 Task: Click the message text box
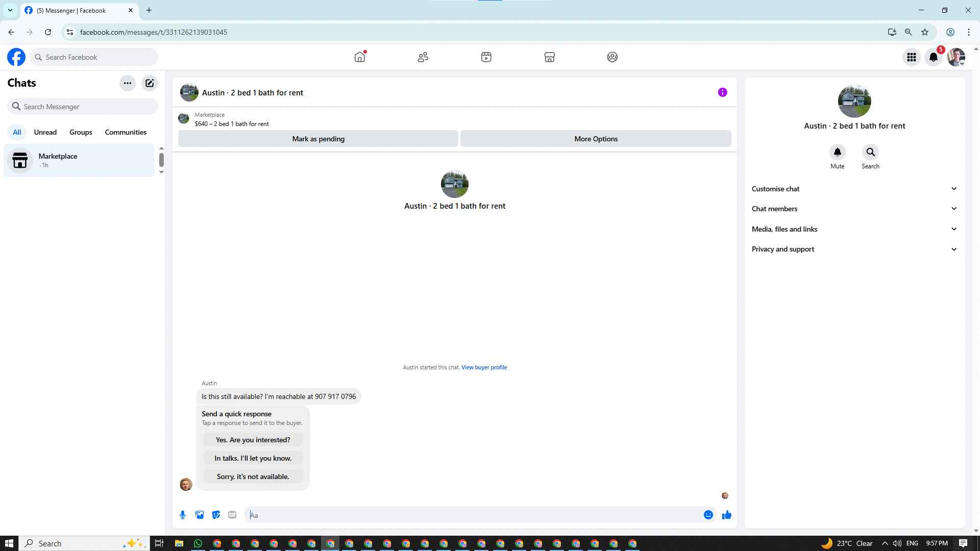pyautogui.click(x=475, y=515)
